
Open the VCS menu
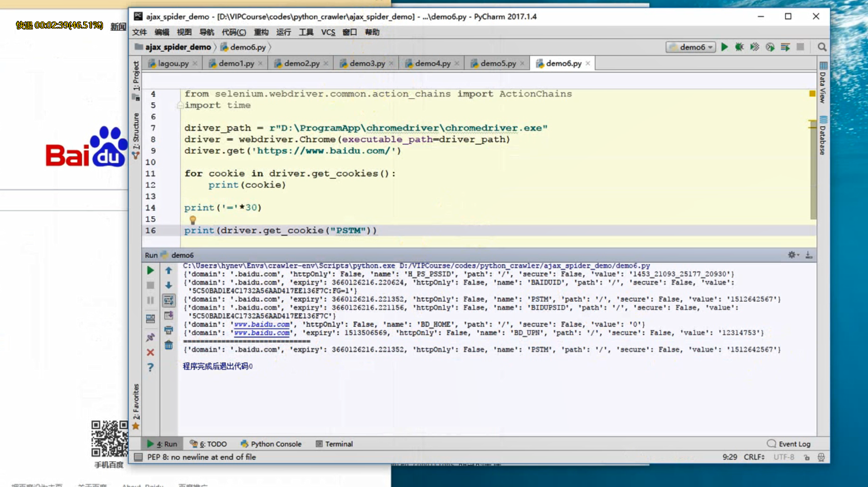click(328, 32)
